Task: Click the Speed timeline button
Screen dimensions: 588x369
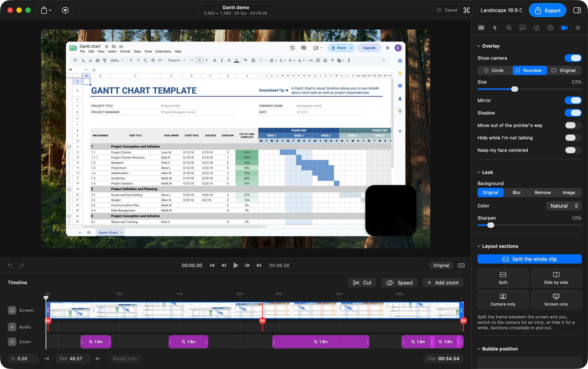Action: [399, 283]
